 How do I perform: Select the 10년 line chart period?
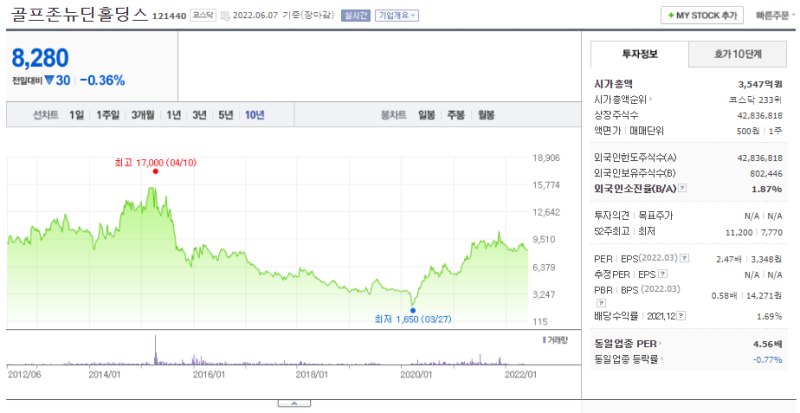point(255,115)
